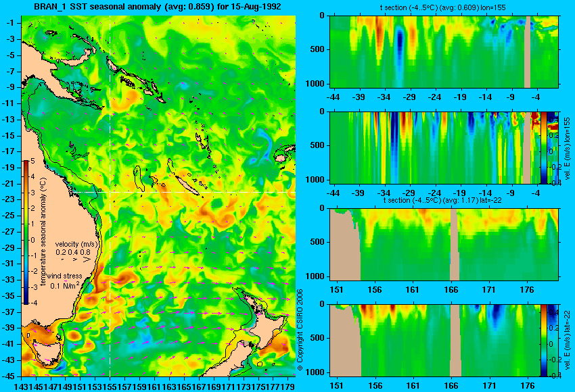
Task: Click the '0' tick on temperature color bar
Action: [32, 240]
